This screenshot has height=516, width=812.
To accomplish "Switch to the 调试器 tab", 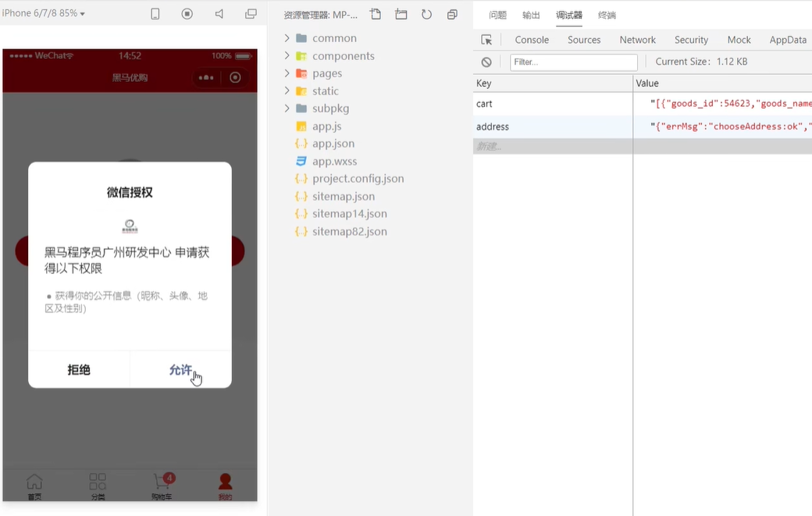I will click(569, 15).
